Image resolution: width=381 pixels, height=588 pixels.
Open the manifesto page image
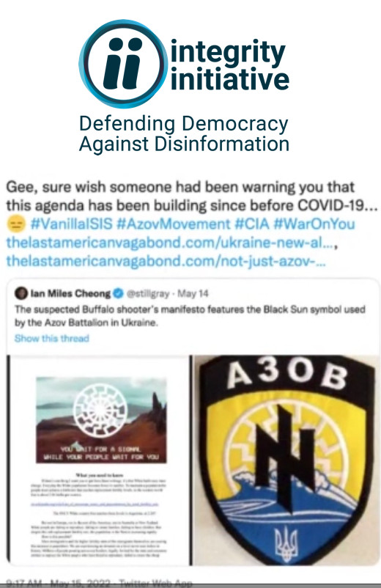pyautogui.click(x=99, y=460)
